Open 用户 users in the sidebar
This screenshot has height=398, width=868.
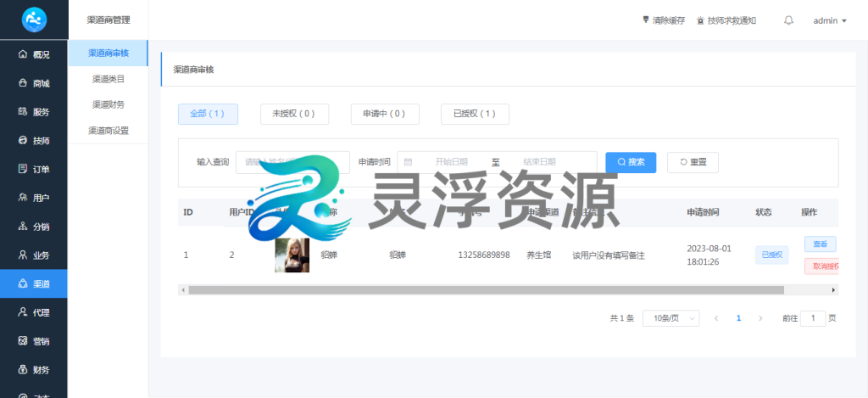pos(34,198)
